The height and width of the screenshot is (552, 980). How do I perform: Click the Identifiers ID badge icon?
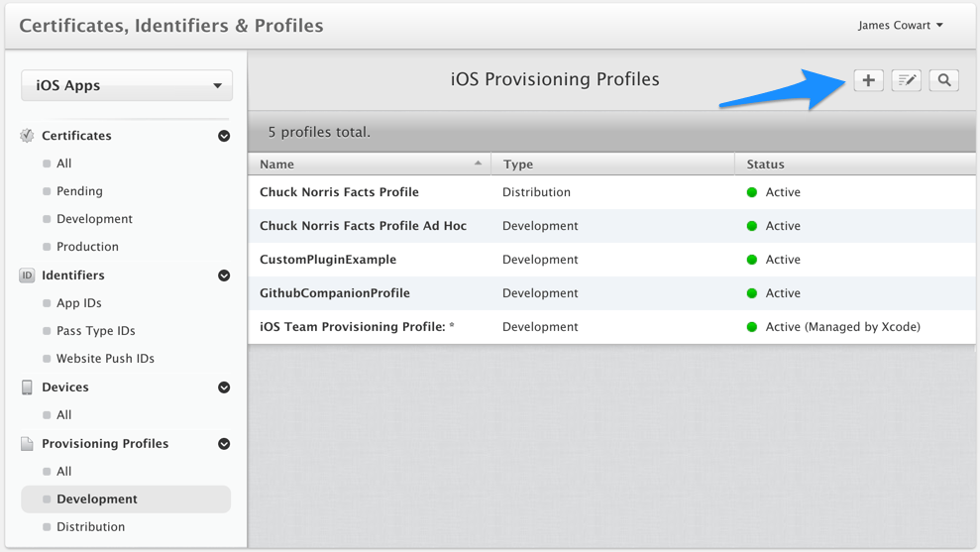27,276
